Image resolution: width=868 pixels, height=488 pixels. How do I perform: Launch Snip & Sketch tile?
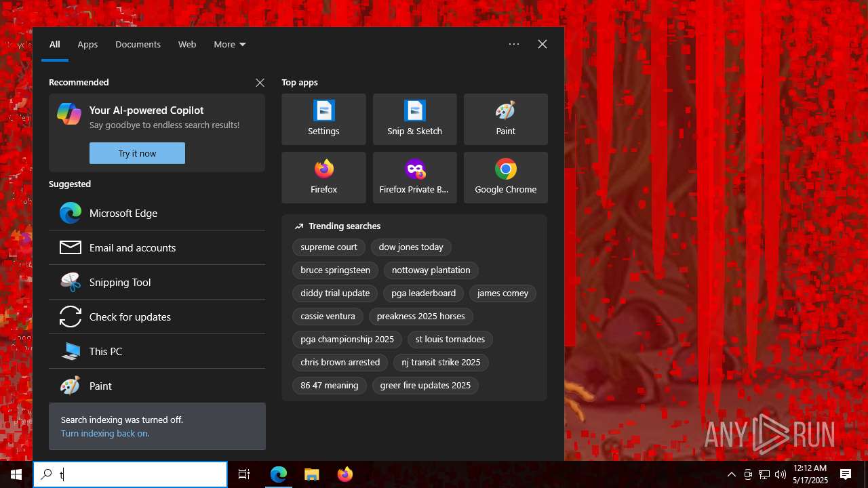coord(414,119)
